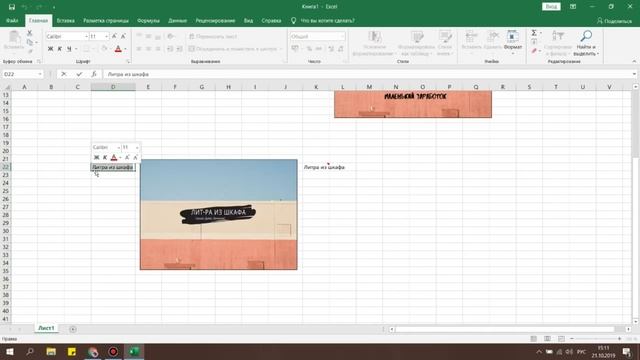
Task: Click the Insert Function fx icon
Action: click(94, 74)
